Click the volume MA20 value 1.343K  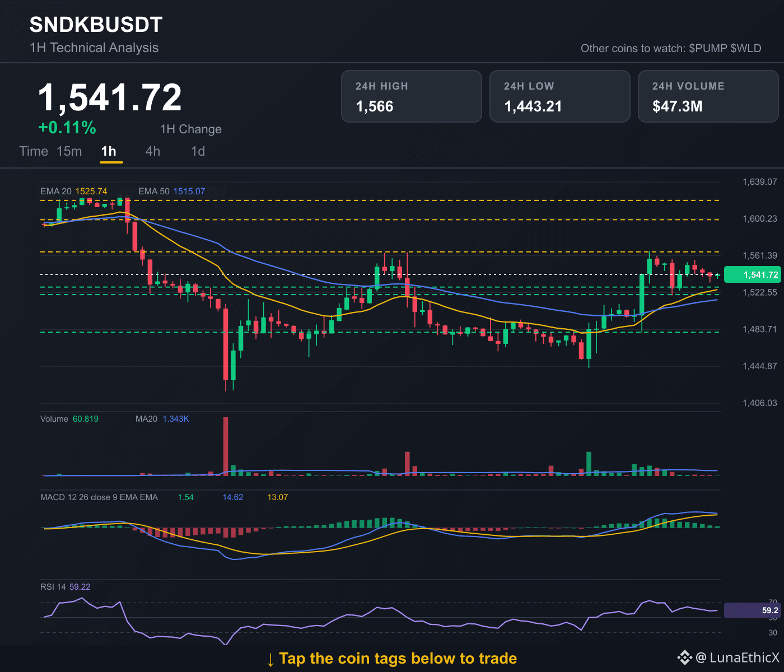point(176,419)
